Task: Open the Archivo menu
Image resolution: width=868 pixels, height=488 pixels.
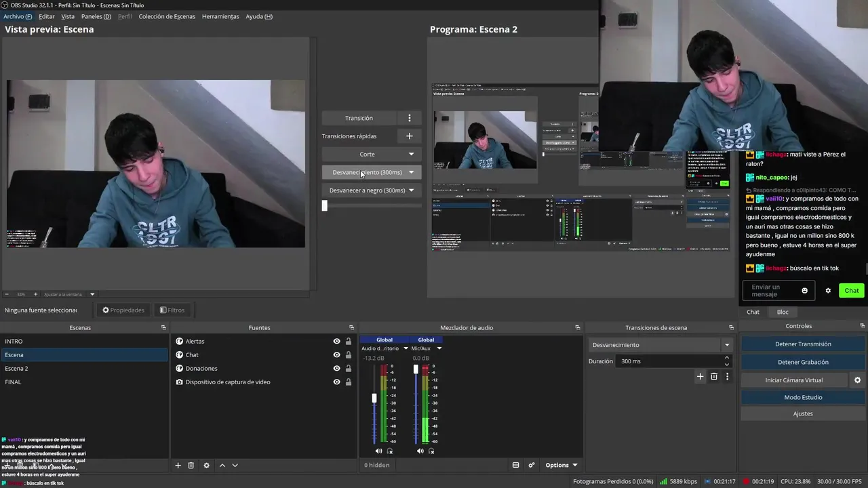Action: 18,16
